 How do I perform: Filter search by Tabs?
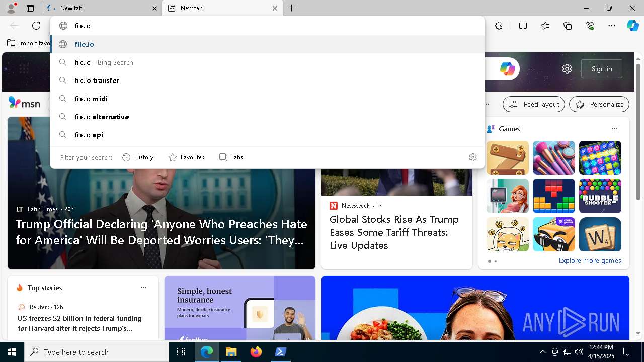(231, 157)
